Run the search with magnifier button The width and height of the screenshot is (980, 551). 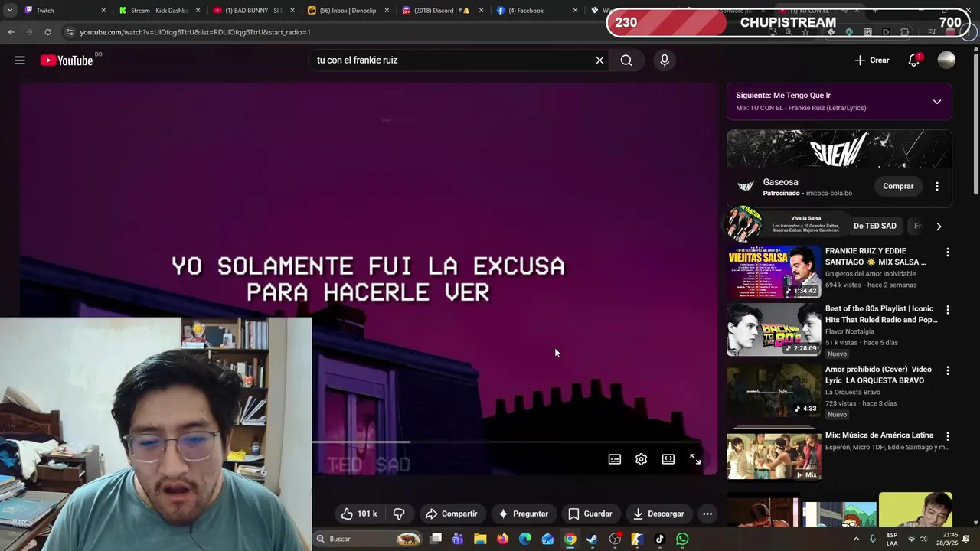tap(626, 60)
